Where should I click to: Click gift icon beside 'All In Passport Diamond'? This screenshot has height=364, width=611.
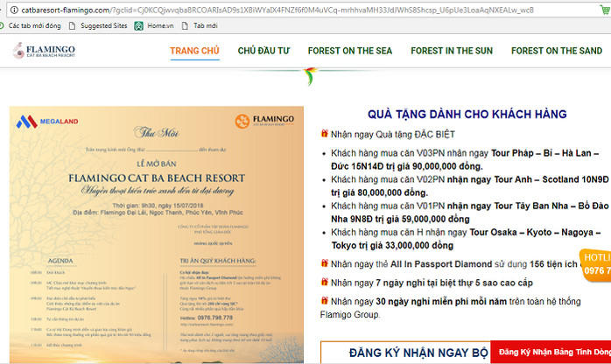[324, 263]
